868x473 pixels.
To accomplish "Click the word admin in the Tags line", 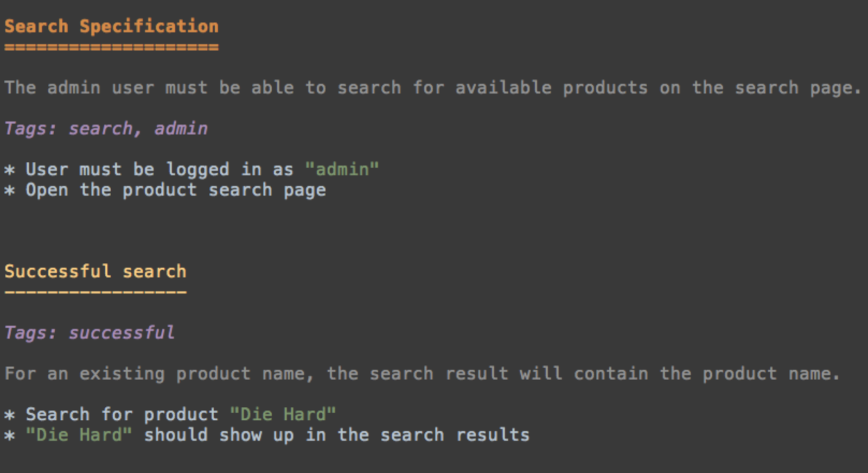I will [181, 129].
